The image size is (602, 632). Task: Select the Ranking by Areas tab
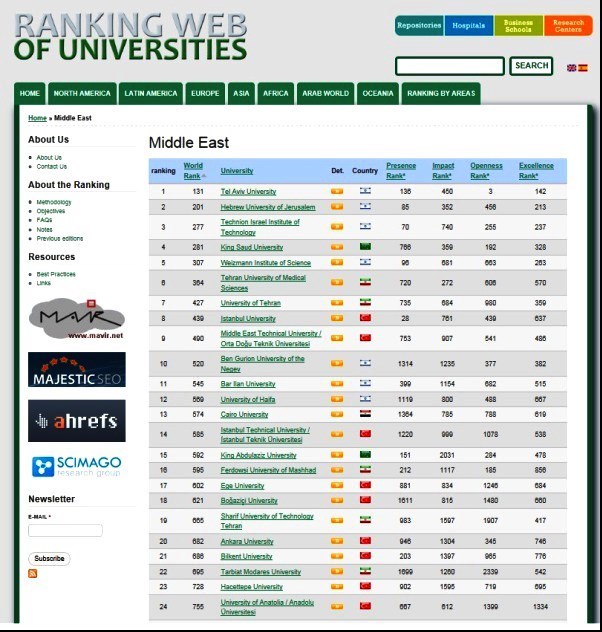[x=441, y=94]
